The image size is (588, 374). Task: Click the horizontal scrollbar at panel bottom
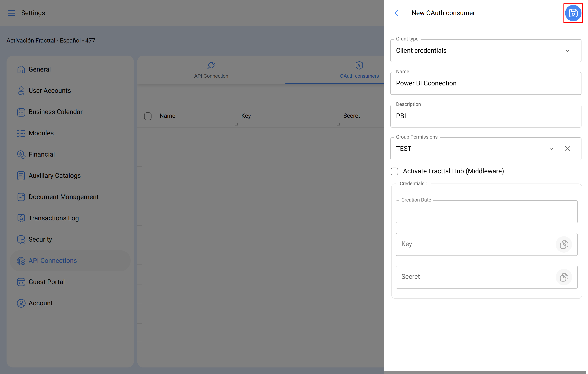486,372
